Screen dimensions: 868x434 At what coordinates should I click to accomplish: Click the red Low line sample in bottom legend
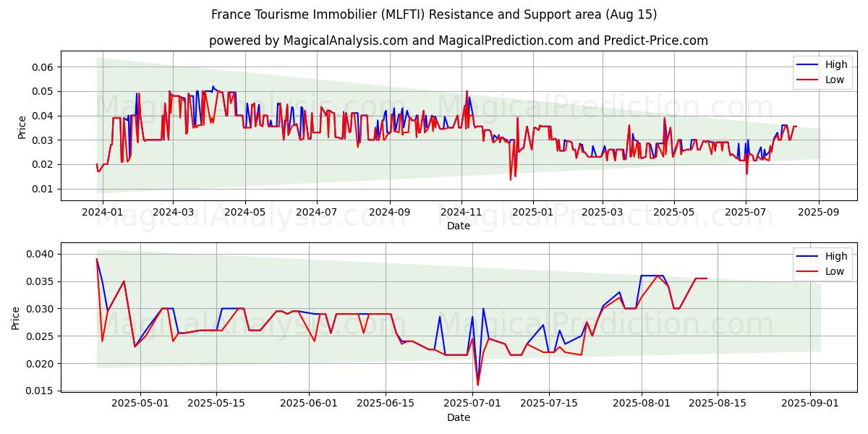click(x=809, y=272)
